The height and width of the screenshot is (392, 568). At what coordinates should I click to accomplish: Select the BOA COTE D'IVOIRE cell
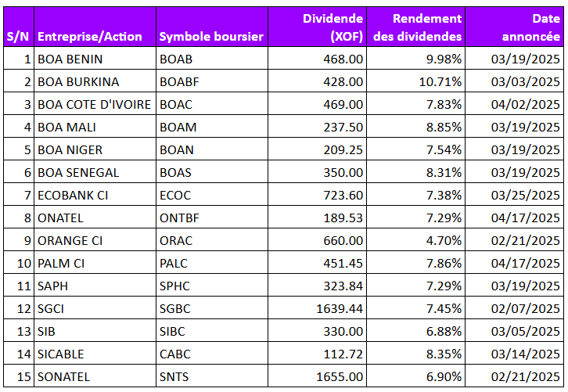(95, 104)
